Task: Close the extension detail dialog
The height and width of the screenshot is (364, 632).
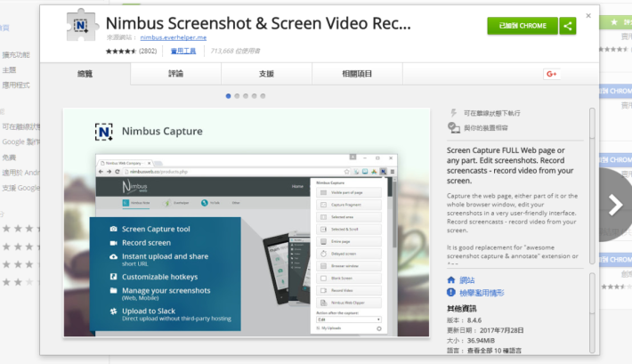Action: (x=588, y=16)
